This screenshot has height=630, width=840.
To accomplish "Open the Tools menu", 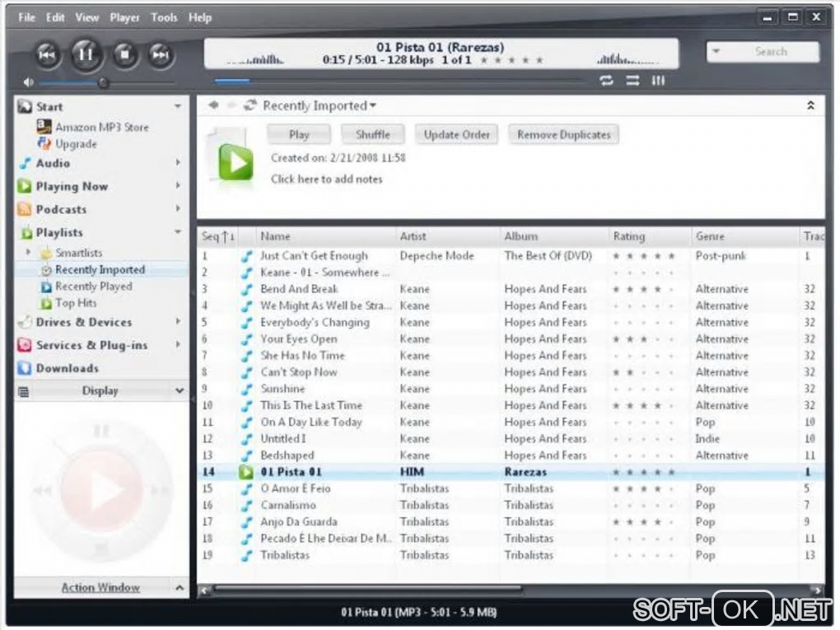I will pos(164,17).
